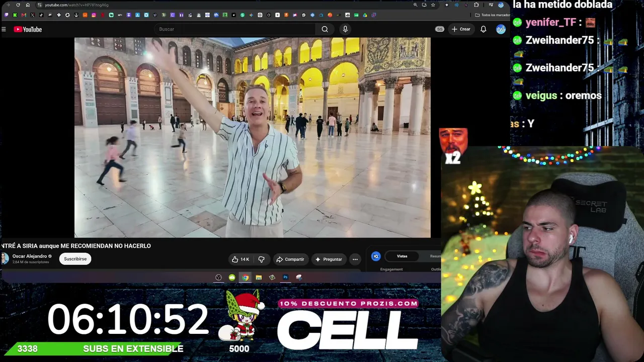Click the video title ENTRÉ A SIRIA
The height and width of the screenshot is (362, 644).
click(x=75, y=246)
